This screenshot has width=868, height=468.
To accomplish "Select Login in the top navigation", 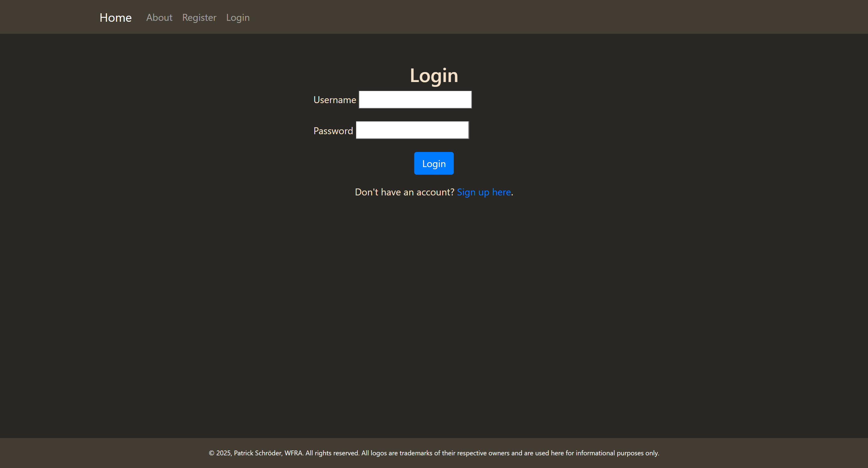I will coord(237,17).
